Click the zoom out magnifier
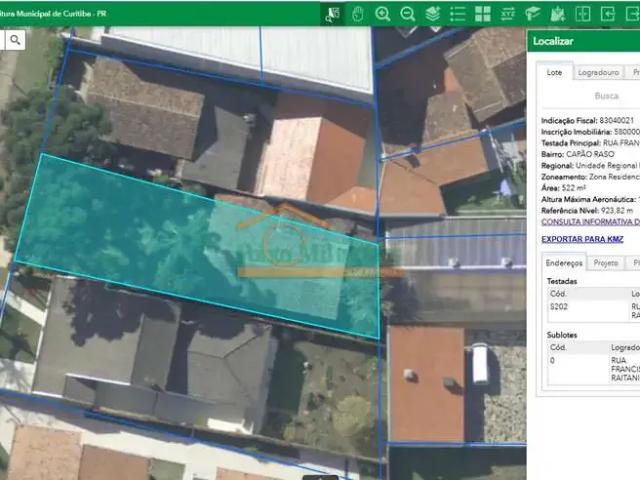640x480 pixels. pyautogui.click(x=408, y=14)
